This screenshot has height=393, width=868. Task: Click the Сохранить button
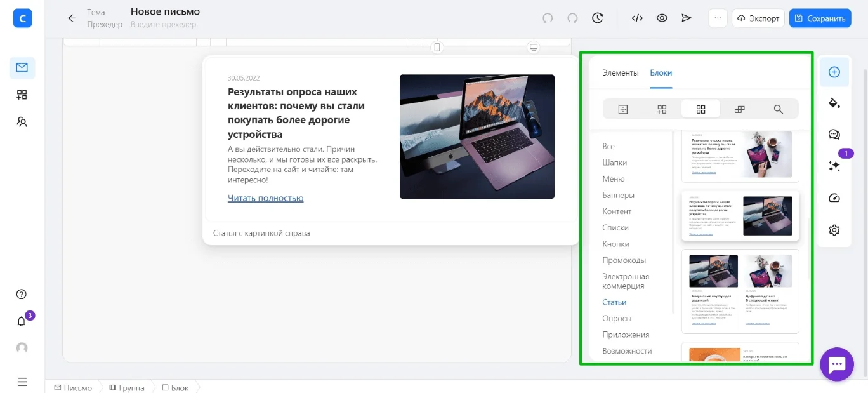820,18
